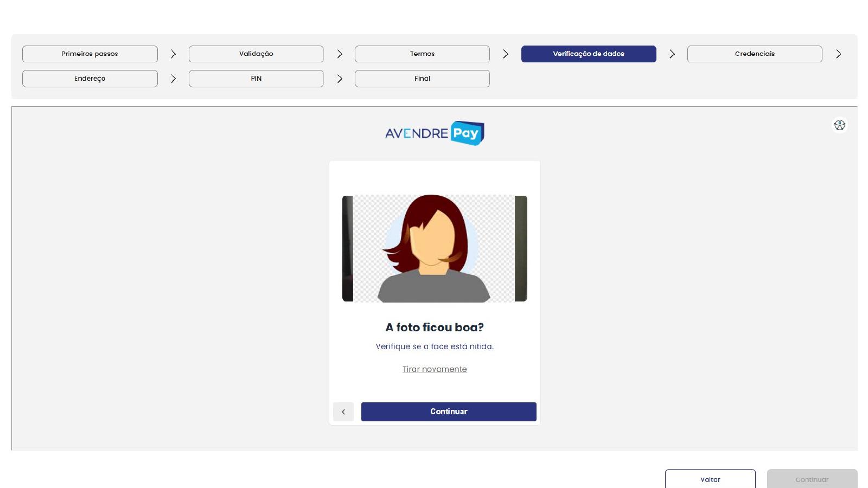Click the captured face photo thumbnail
Screen dimensions: 868x488
(435, 248)
